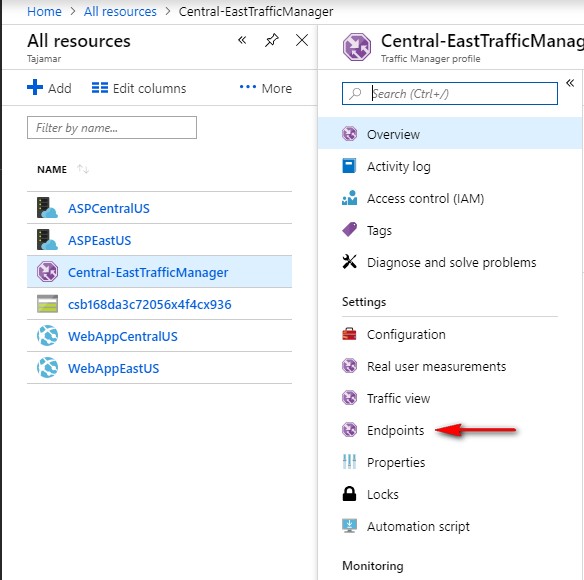Open Activity log
The image size is (584, 580).
pos(399,166)
